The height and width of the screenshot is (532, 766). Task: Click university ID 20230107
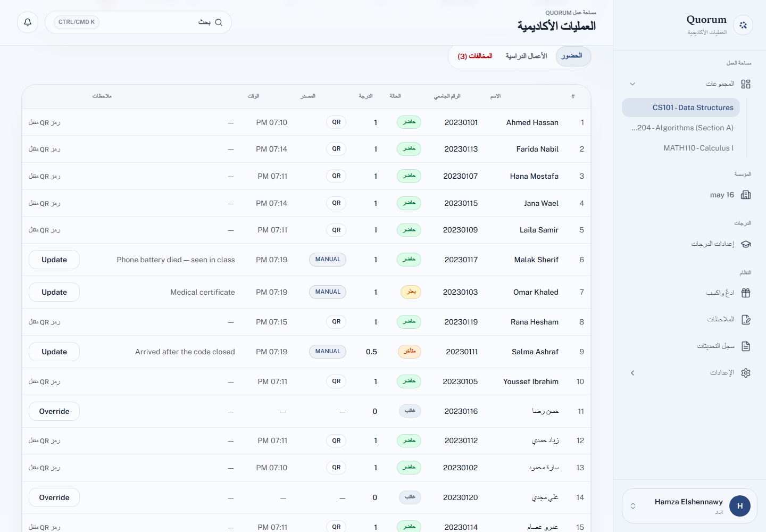click(x=461, y=176)
